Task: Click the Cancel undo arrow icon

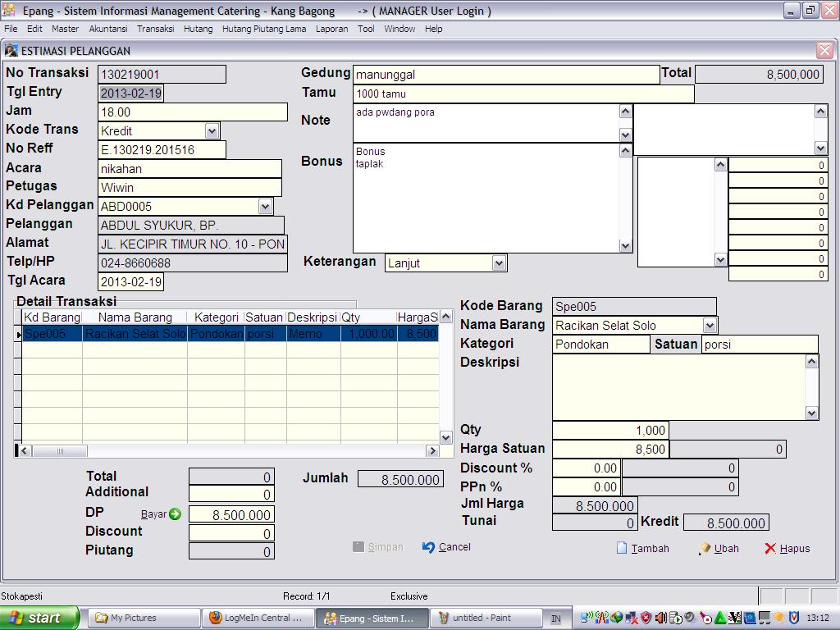Action: [x=428, y=547]
